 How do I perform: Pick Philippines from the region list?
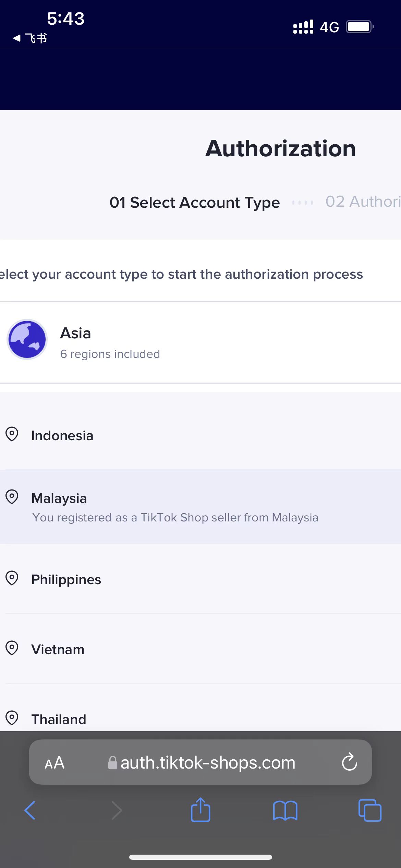(x=200, y=579)
